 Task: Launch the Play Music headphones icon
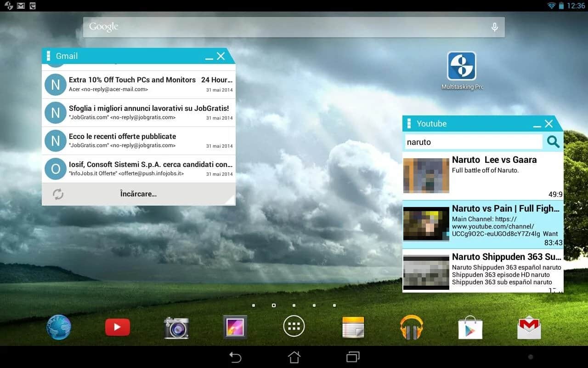[x=412, y=327]
